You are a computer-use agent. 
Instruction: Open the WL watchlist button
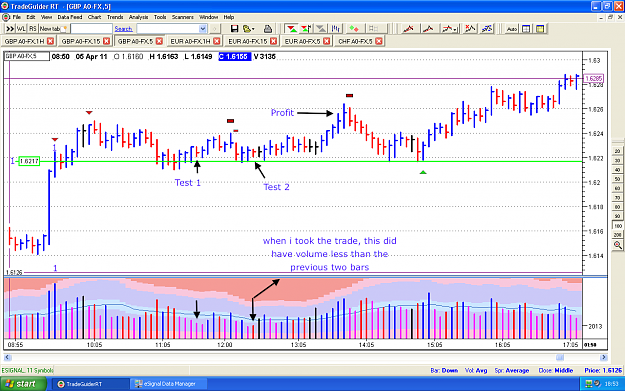(x=21, y=29)
